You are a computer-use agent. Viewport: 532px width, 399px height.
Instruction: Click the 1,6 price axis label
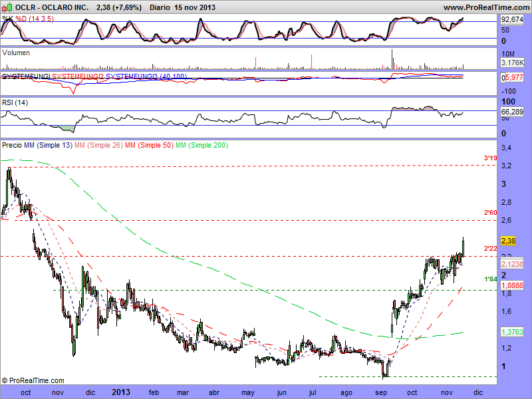tap(506, 311)
